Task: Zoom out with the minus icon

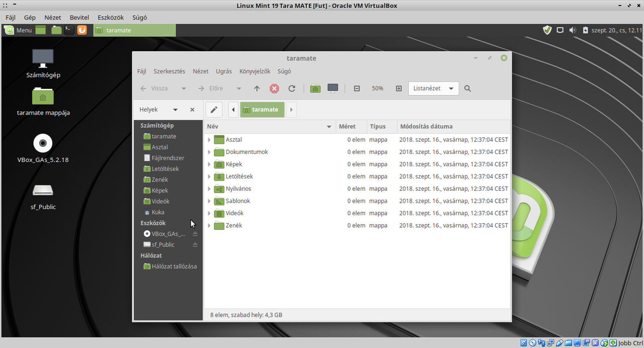Action: (357, 89)
